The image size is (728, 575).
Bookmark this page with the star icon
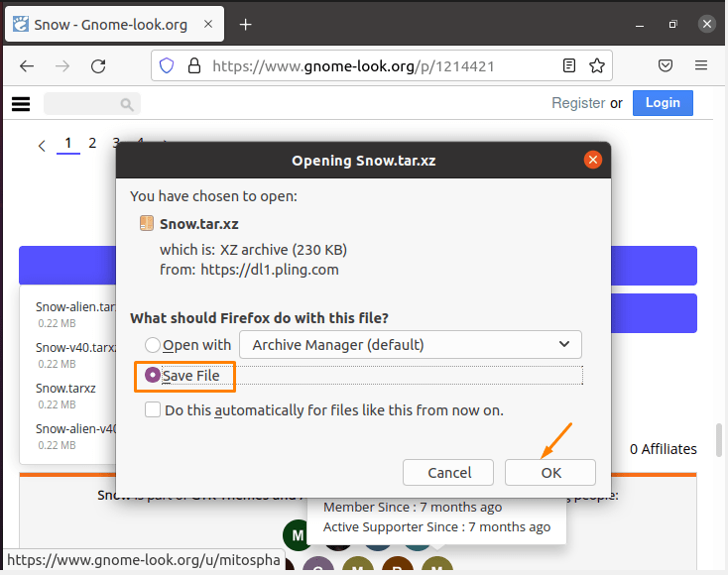(x=597, y=65)
